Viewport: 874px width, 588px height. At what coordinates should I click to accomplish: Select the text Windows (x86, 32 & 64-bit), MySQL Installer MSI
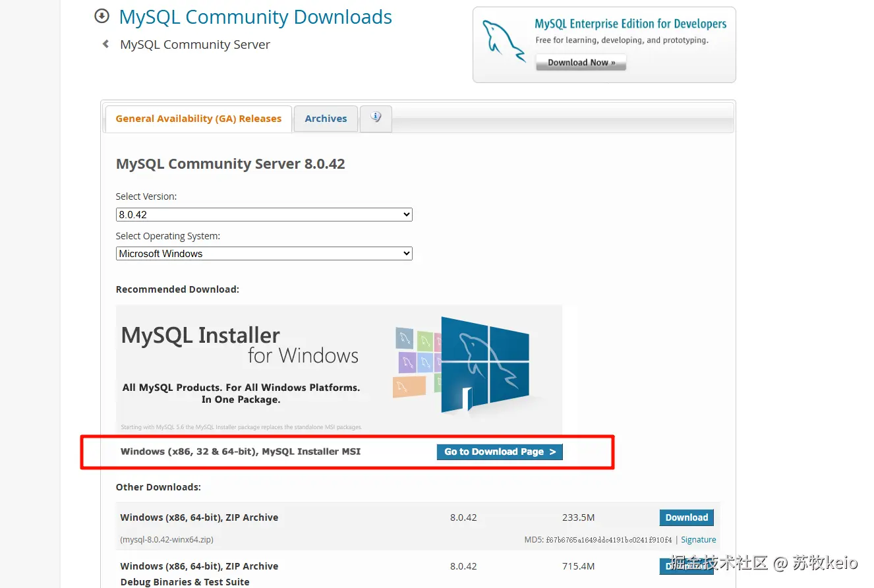241,452
